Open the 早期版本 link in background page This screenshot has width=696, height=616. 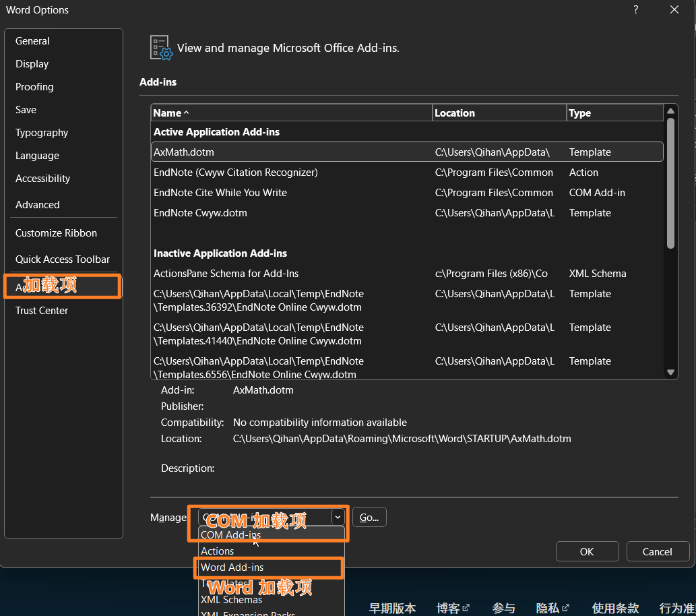[392, 608]
